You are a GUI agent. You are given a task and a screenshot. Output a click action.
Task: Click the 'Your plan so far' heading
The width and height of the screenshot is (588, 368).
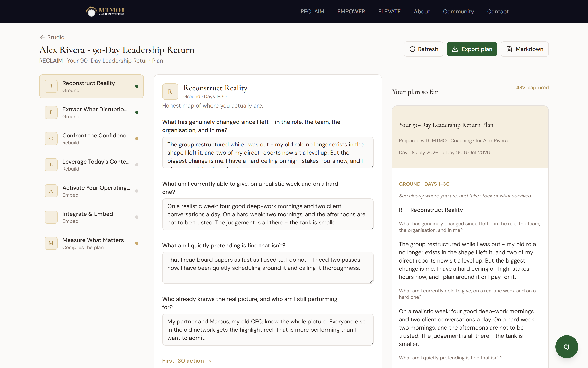coord(415,92)
